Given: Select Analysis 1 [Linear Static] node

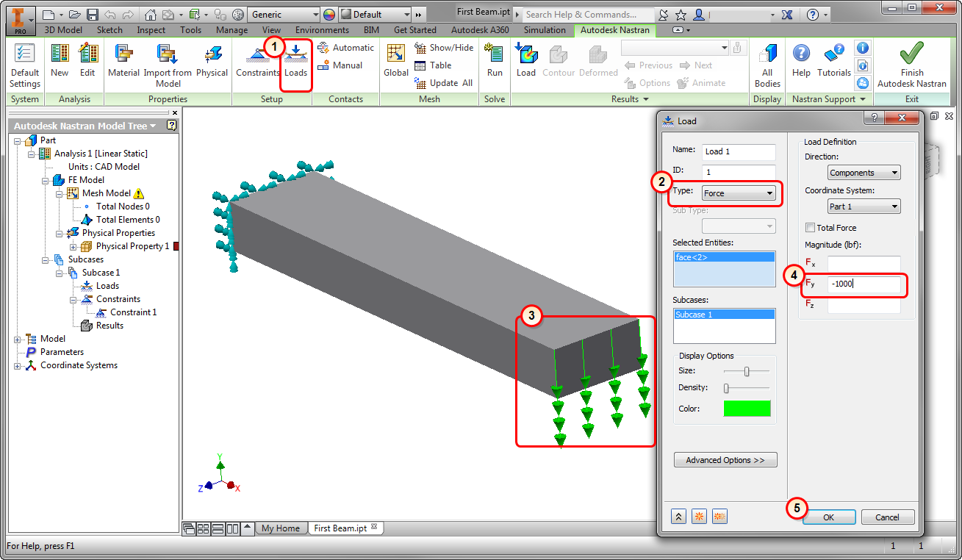Looking at the screenshot, I should tap(101, 154).
